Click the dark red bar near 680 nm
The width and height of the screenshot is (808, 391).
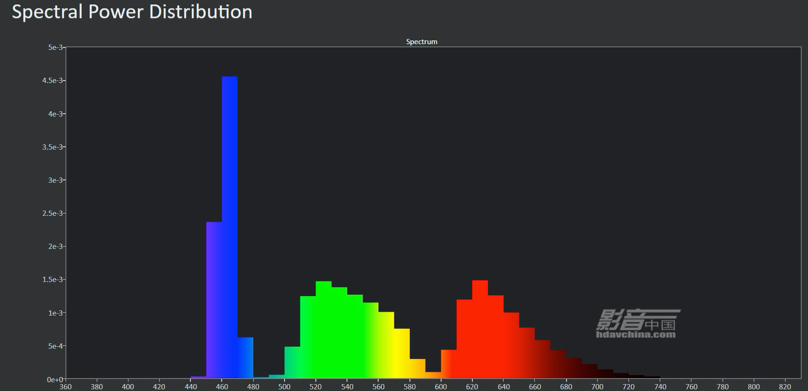tap(558, 365)
